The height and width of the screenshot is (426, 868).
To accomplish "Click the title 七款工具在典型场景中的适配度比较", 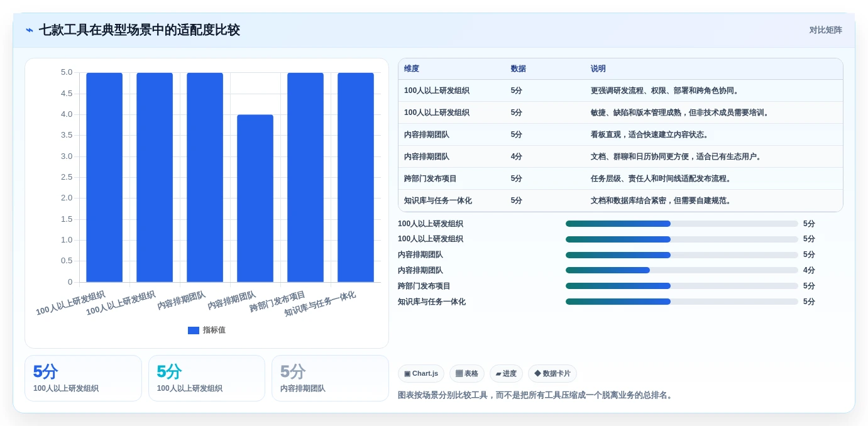I will 140,30.
